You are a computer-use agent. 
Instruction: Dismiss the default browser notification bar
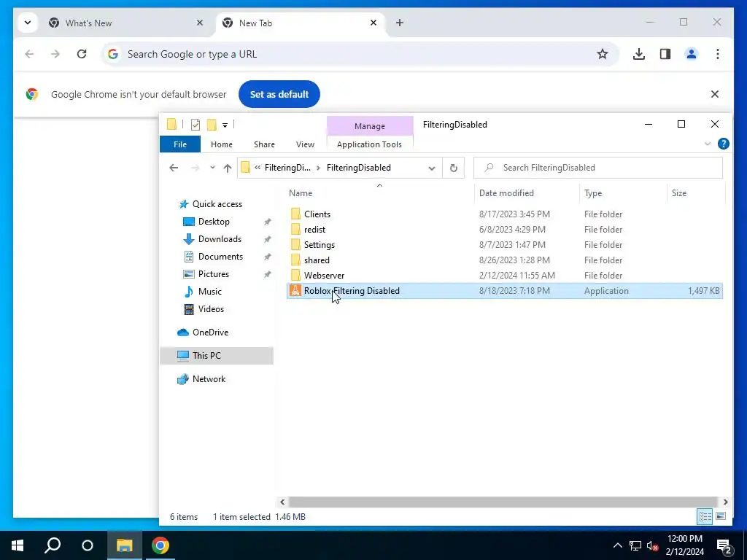click(715, 94)
